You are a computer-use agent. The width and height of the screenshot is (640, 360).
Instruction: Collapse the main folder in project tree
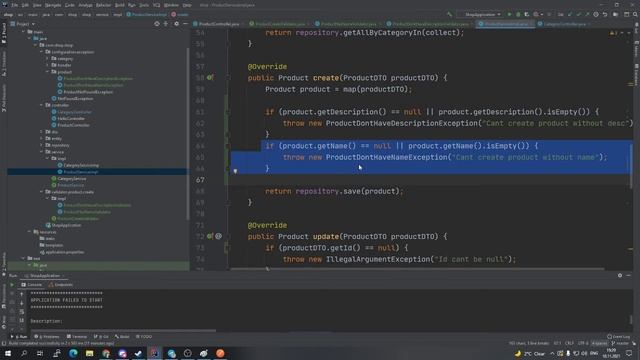pos(24,31)
